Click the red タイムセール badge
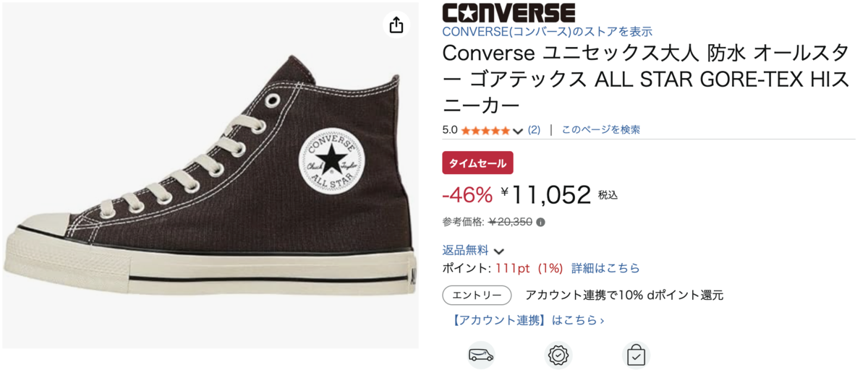Viewport: 868px width, 370px height. click(x=477, y=163)
